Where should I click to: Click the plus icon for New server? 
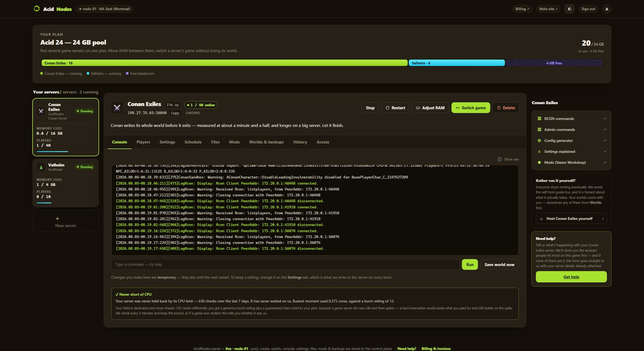tap(57, 219)
